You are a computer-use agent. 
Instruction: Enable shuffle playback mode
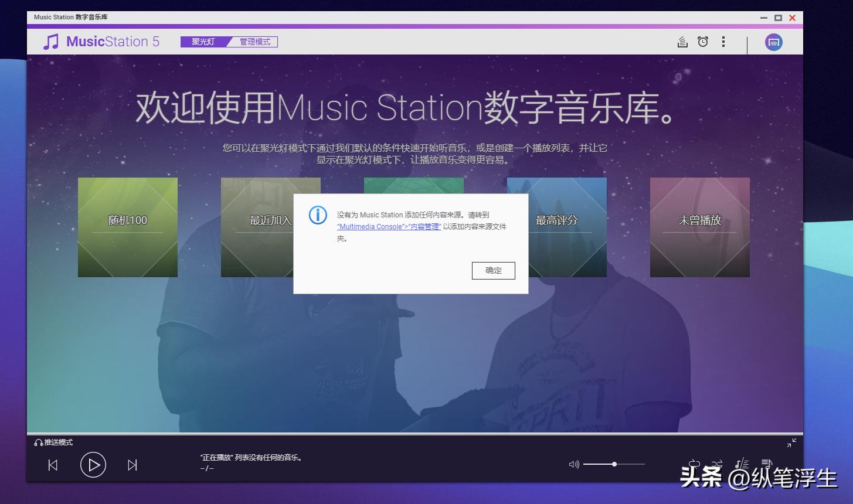tap(717, 463)
